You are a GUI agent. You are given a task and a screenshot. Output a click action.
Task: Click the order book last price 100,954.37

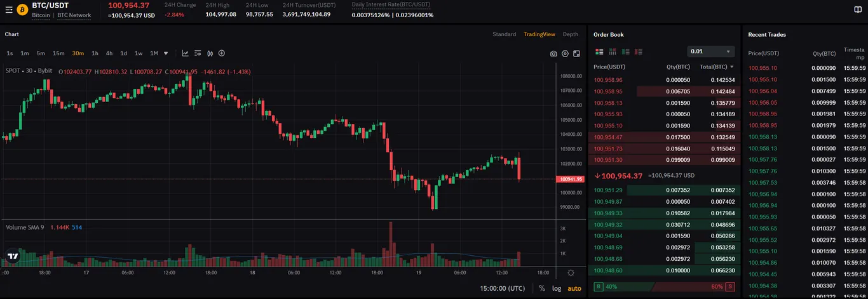tap(622, 176)
